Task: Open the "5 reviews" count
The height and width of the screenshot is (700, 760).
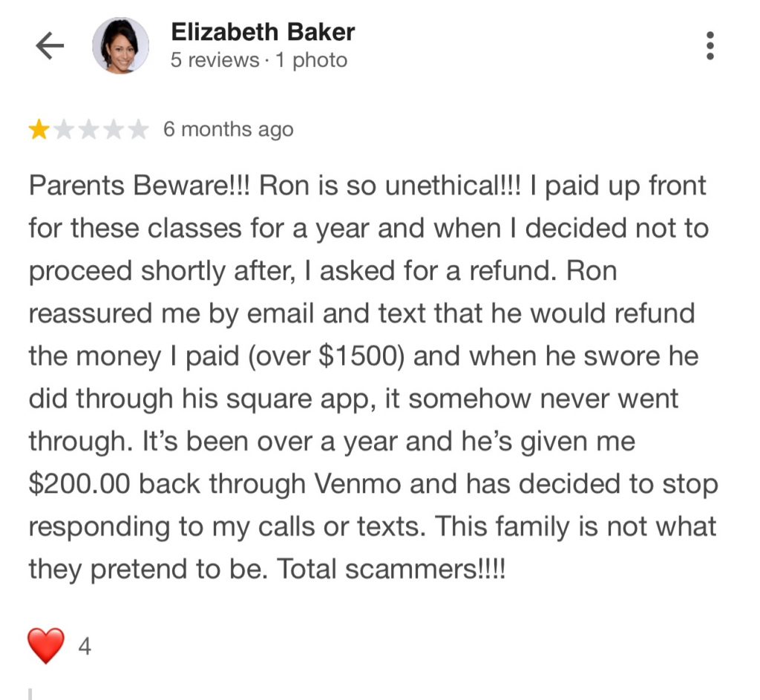Action: [x=214, y=60]
